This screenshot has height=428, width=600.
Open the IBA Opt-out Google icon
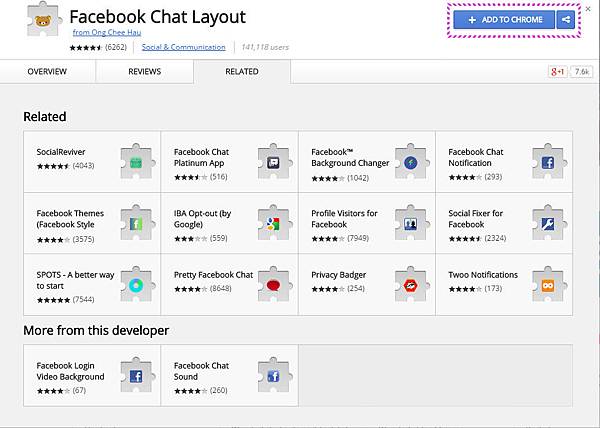coord(275,223)
